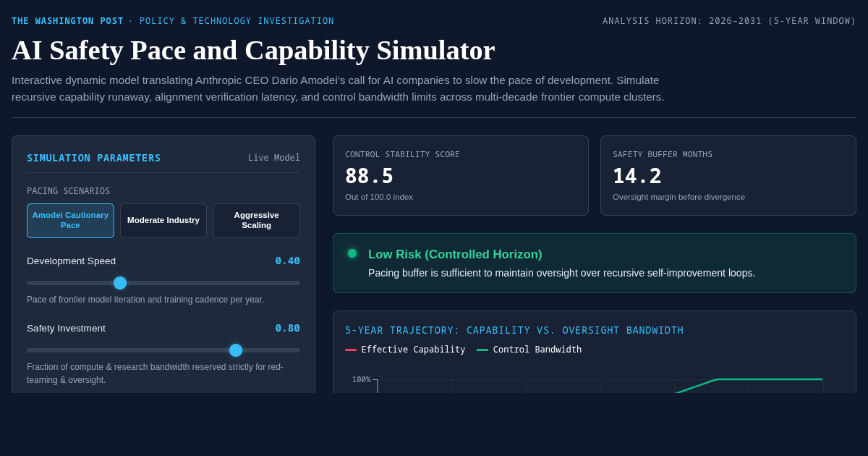Click the Simulation Parameters heading
The height and width of the screenshot is (456, 868).
(94, 158)
